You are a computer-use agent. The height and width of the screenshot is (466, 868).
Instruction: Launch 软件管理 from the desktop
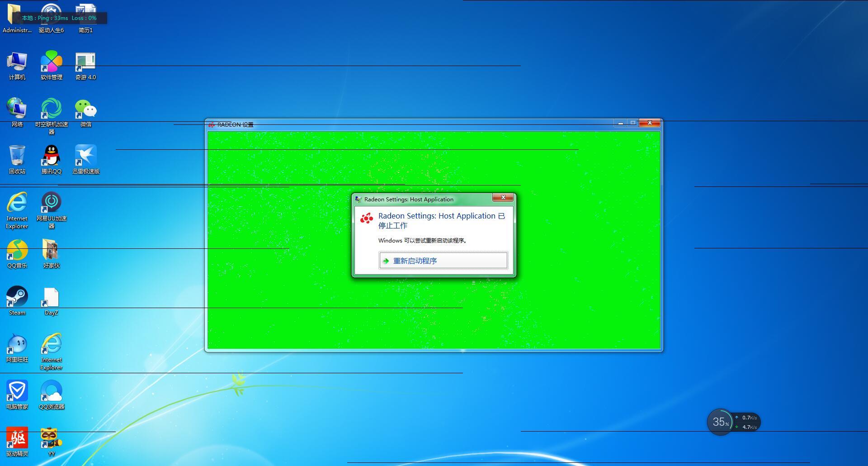(51, 66)
